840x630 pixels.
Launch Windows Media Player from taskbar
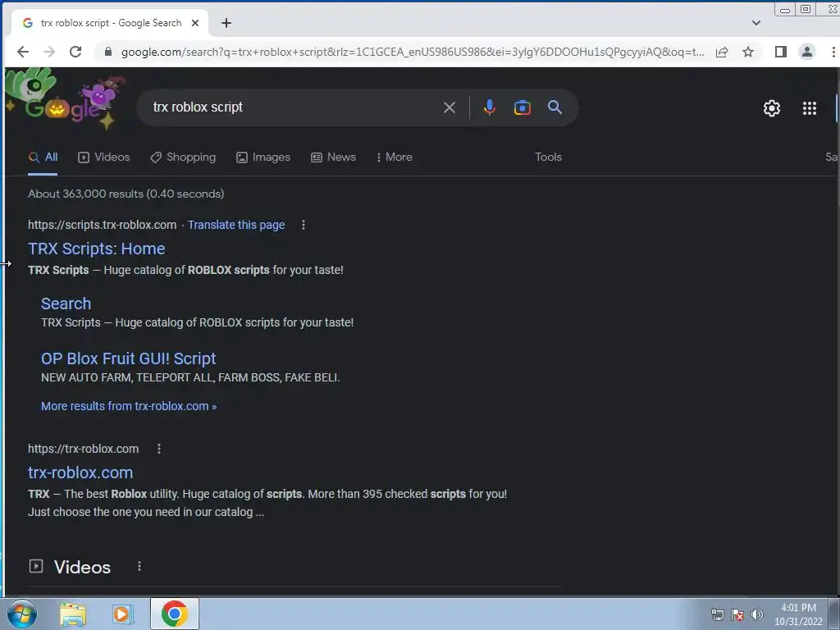pos(123,614)
